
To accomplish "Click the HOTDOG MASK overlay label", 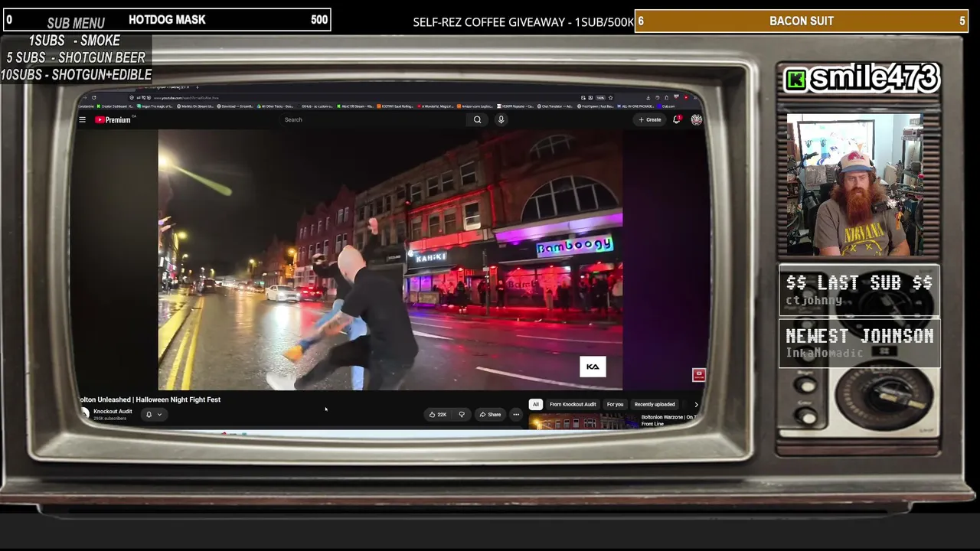I will click(x=167, y=20).
